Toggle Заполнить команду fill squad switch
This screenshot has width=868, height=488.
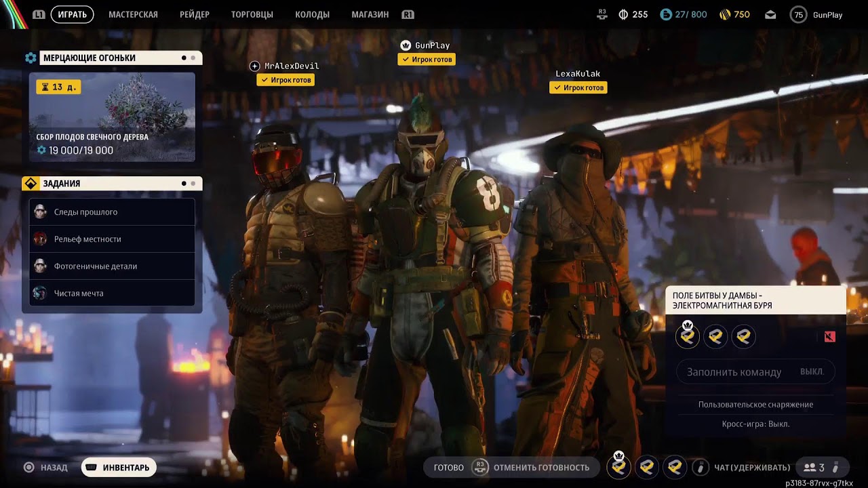click(x=755, y=372)
